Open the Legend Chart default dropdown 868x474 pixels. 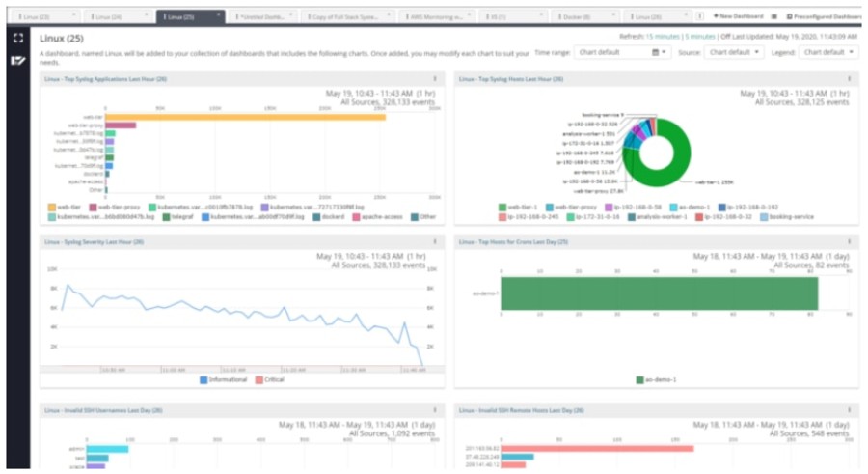tap(828, 53)
